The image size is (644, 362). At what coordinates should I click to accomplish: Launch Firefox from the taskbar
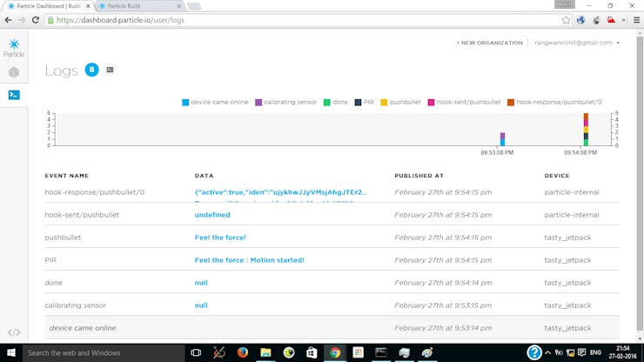242,352
